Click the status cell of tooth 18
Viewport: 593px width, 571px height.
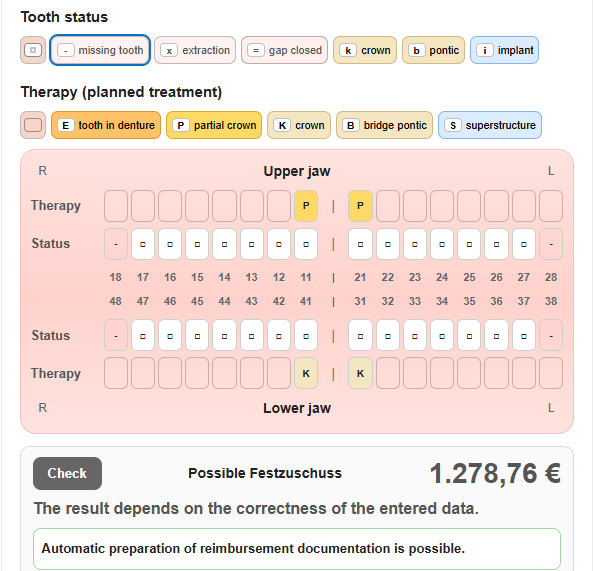tap(116, 244)
